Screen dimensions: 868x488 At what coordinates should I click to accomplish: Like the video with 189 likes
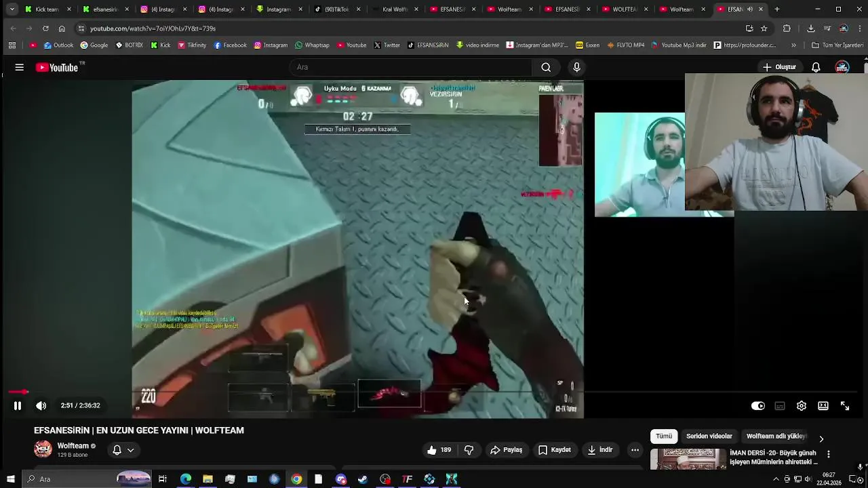[x=439, y=449]
